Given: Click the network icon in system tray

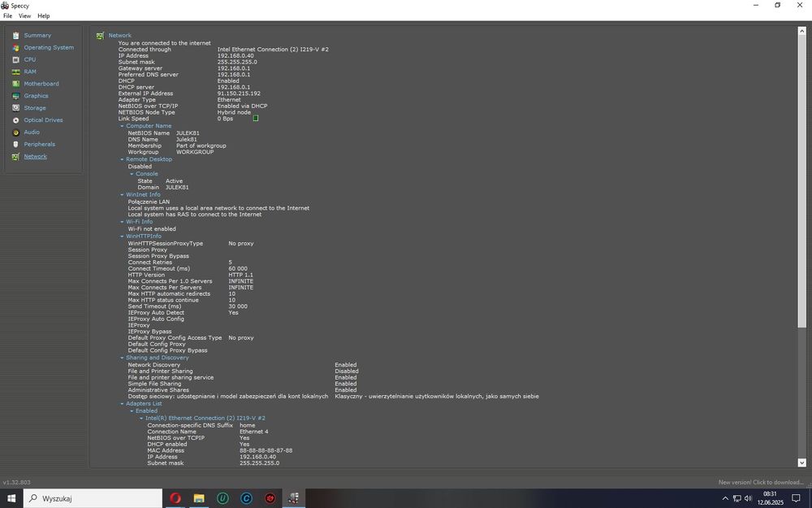Looking at the screenshot, I should pos(737,498).
